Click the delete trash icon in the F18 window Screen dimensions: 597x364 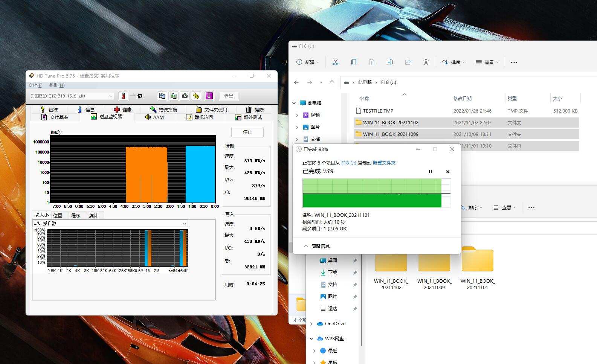tap(426, 62)
